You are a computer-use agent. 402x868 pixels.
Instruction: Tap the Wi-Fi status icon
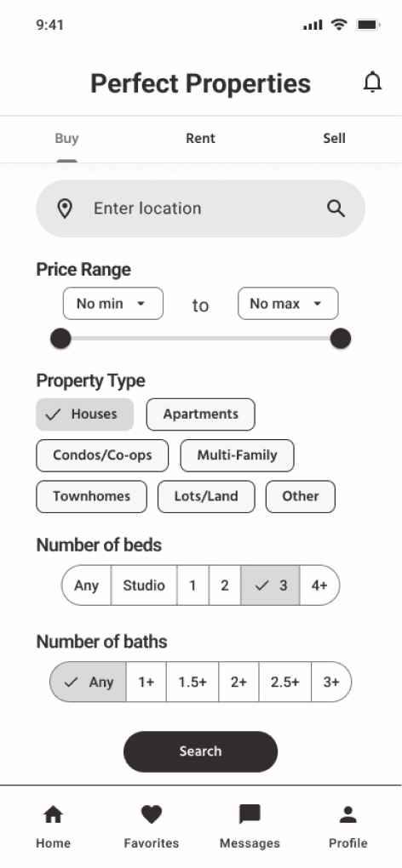(338, 25)
